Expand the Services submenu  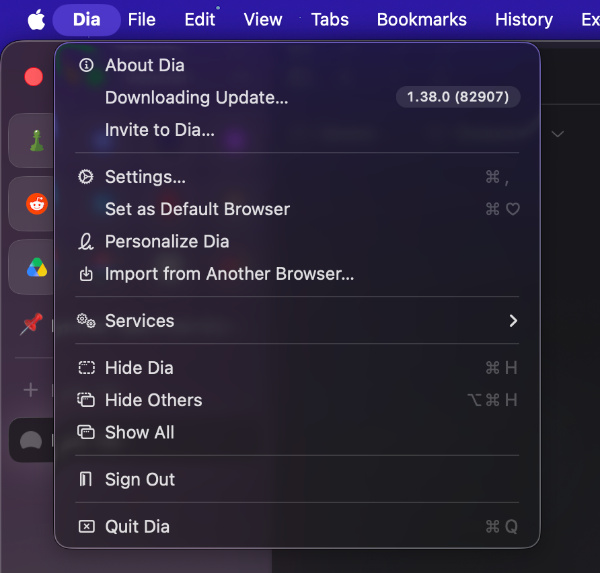297,321
